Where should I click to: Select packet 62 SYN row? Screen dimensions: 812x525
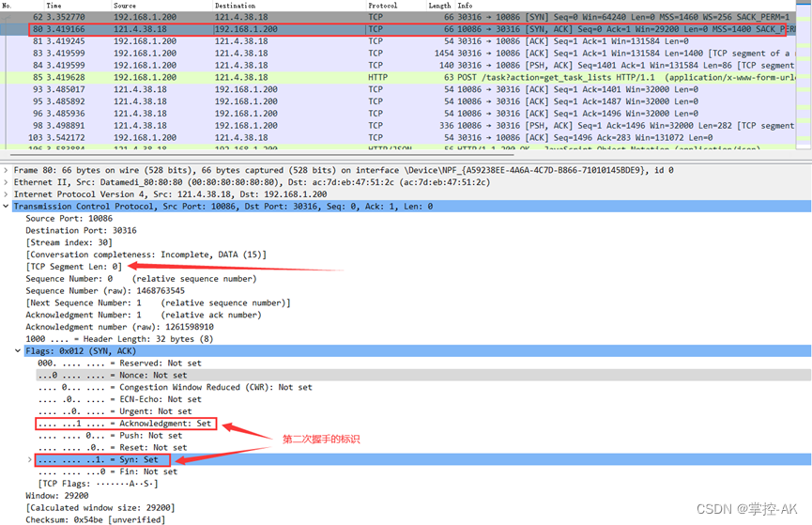(x=398, y=17)
